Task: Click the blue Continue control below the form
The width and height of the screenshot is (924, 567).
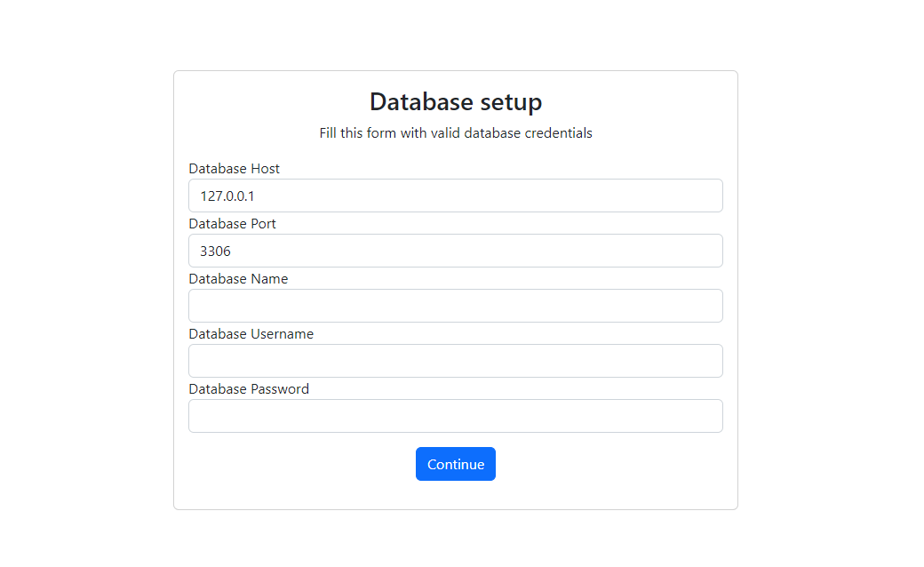Action: [x=455, y=463]
